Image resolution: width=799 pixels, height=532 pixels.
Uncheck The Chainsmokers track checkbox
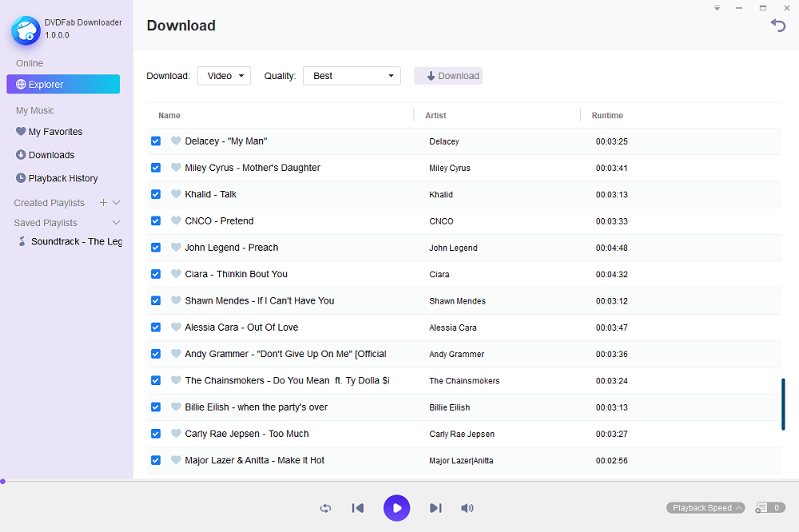(x=156, y=380)
